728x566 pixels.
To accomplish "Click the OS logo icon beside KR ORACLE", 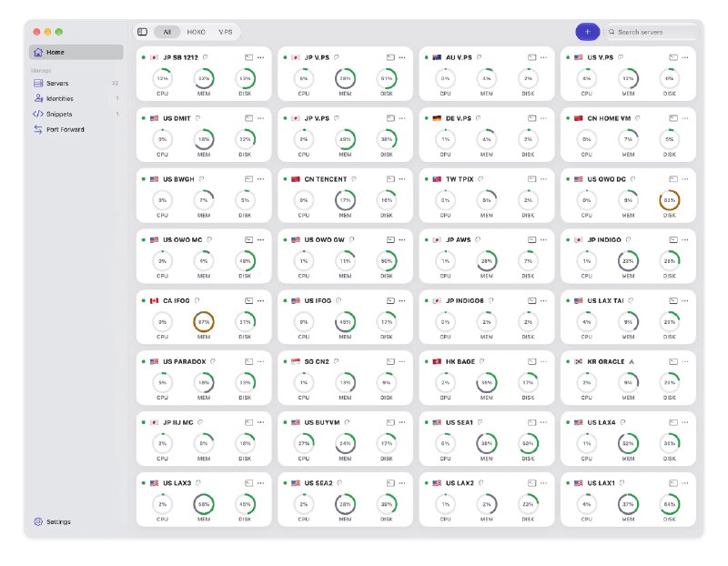I will [x=632, y=361].
